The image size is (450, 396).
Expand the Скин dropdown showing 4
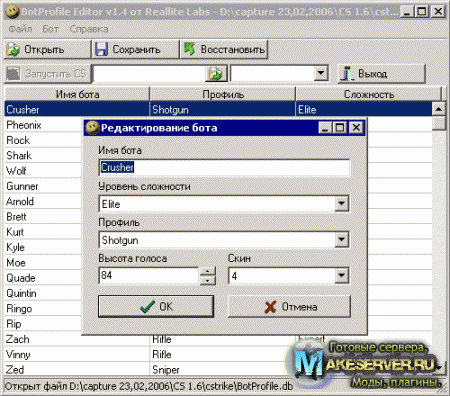click(x=342, y=276)
